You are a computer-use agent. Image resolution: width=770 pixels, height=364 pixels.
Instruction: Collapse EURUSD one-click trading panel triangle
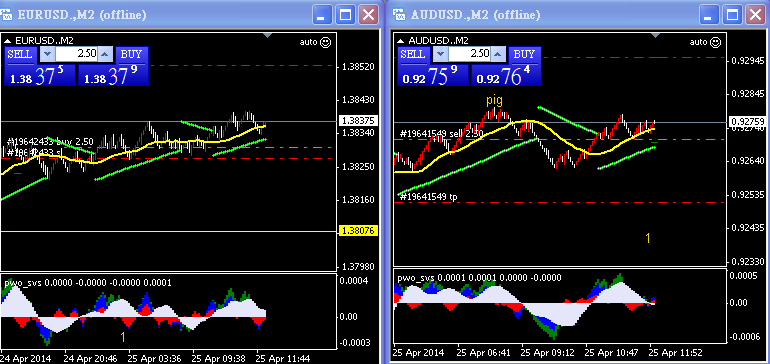point(8,41)
